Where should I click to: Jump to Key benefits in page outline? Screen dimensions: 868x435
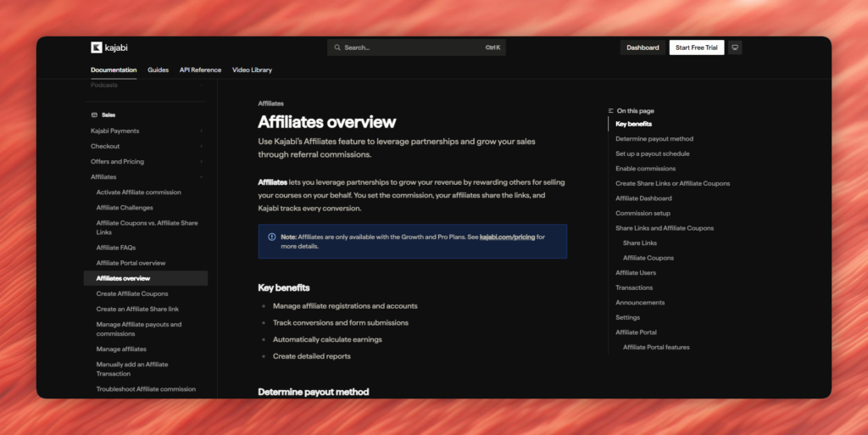pos(633,124)
